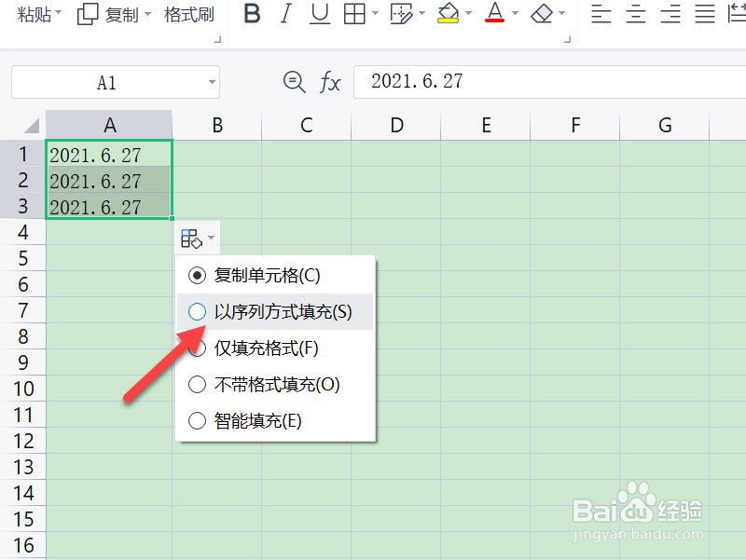This screenshot has width=746, height=560.
Task: Click the zoom magnifier in formula bar
Action: [294, 82]
